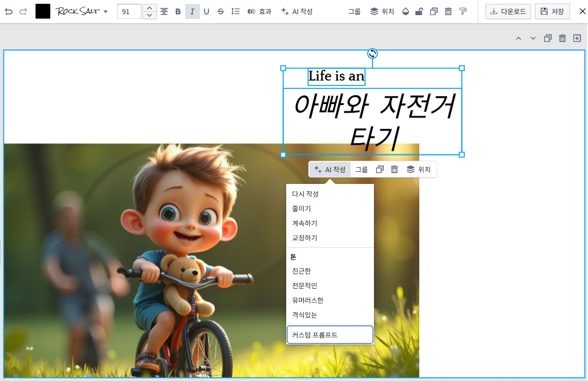Duplicate the element with the copy icon
This screenshot has width=588, height=381.
pyautogui.click(x=433, y=11)
